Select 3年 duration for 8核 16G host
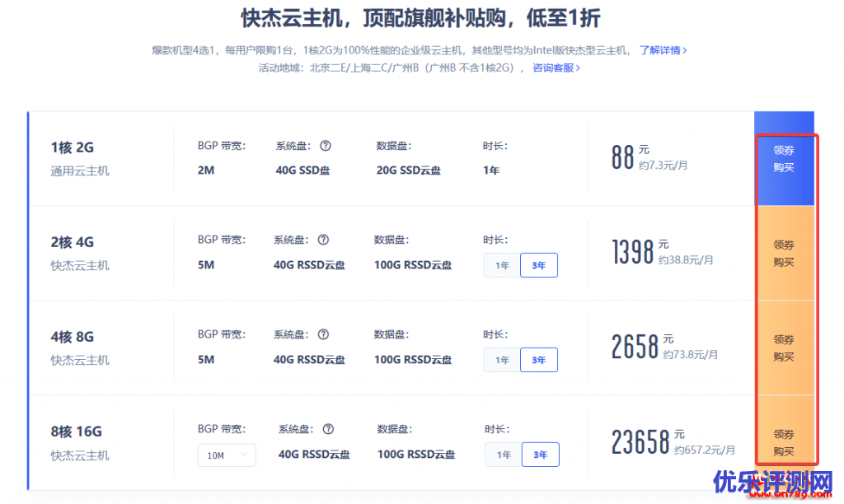844x504 pixels. click(541, 455)
